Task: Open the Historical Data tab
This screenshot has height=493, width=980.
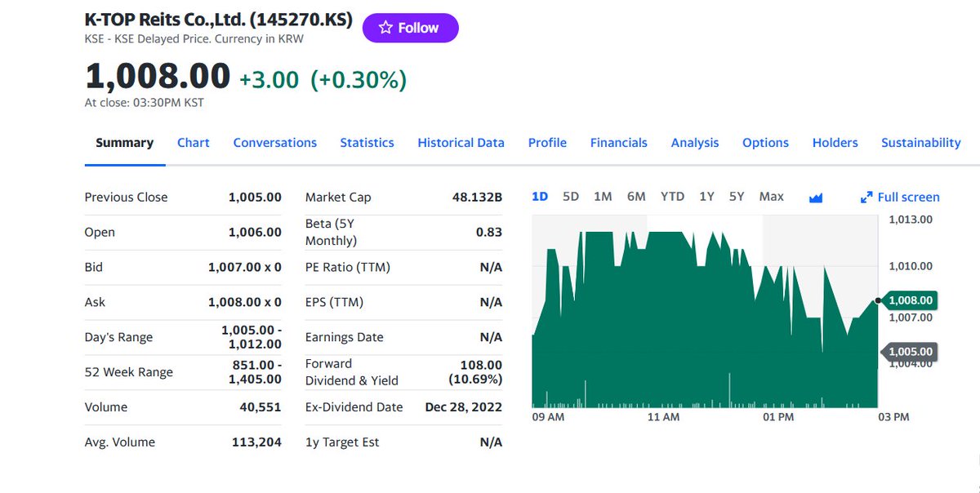Action: click(x=461, y=143)
